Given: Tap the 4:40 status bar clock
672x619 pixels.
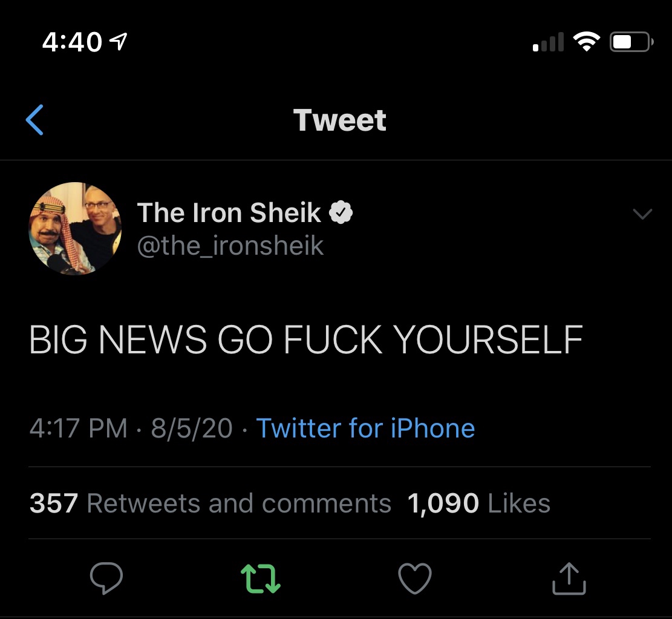Looking at the screenshot, I should (x=72, y=42).
